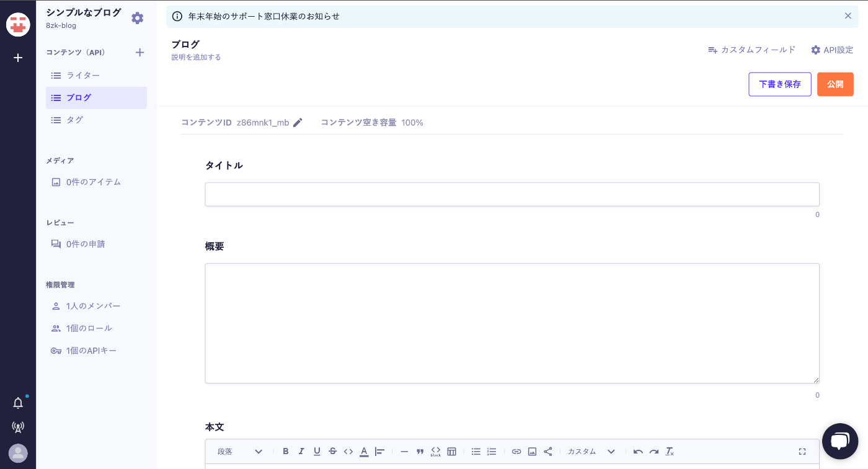This screenshot has width=868, height=469.
Task: Dismiss the support notice banner
Action: (x=848, y=16)
